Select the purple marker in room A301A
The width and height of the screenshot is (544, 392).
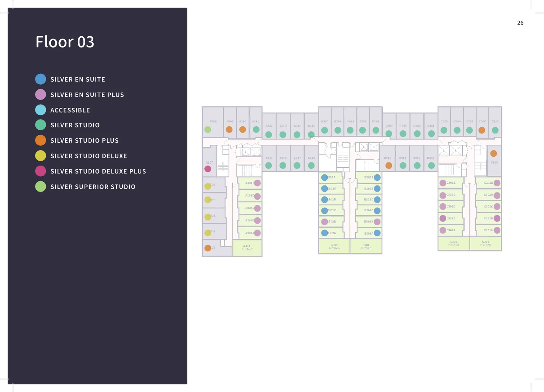click(257, 233)
